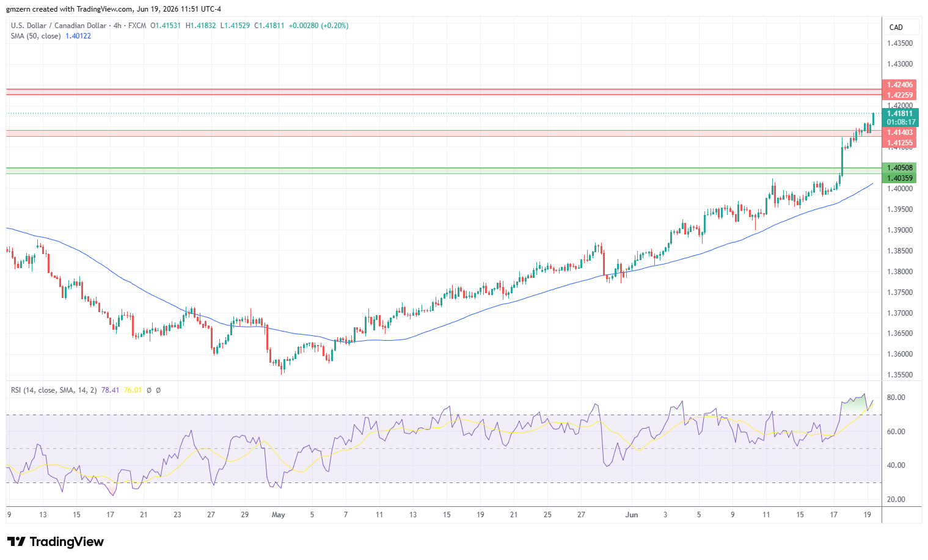Screen dimensions: 928x560
Task: Click the current price label 1.41811 on the axis
Action: click(900, 114)
